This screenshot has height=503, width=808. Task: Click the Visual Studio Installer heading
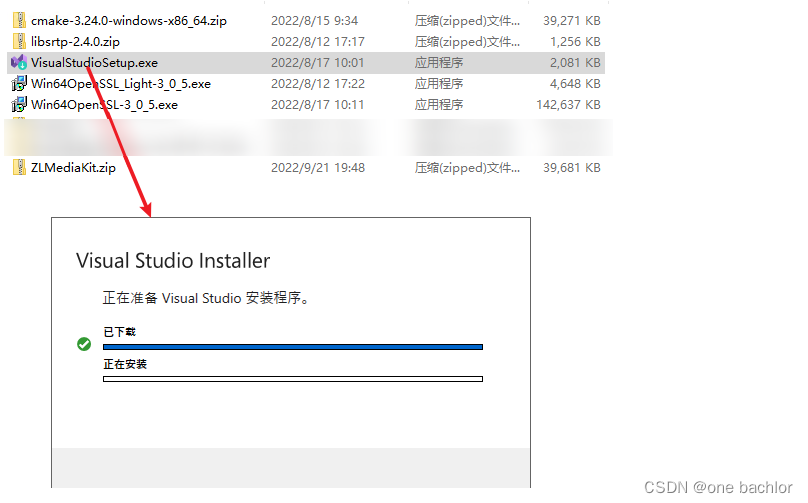coord(173,261)
